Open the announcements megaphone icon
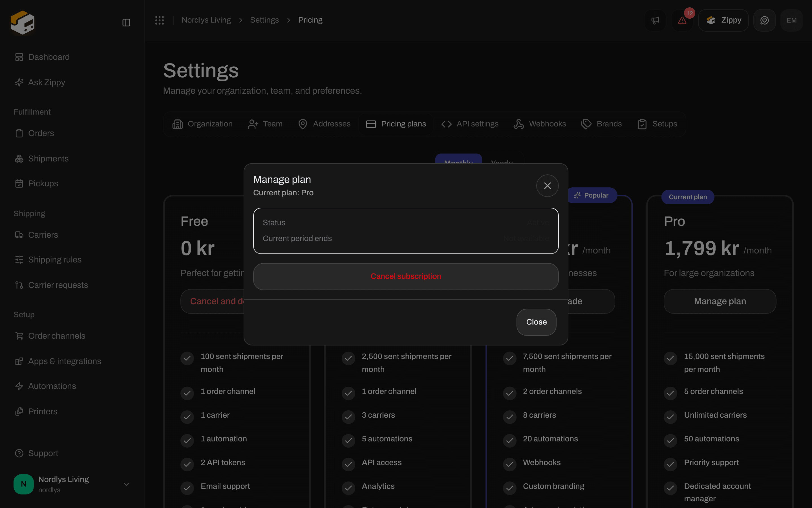The height and width of the screenshot is (508, 812). 655,21
